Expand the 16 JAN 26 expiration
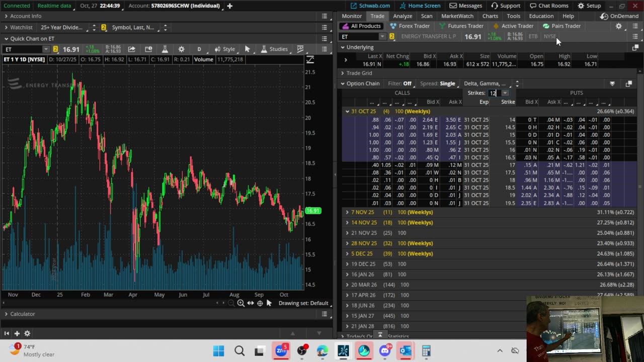 347,275
